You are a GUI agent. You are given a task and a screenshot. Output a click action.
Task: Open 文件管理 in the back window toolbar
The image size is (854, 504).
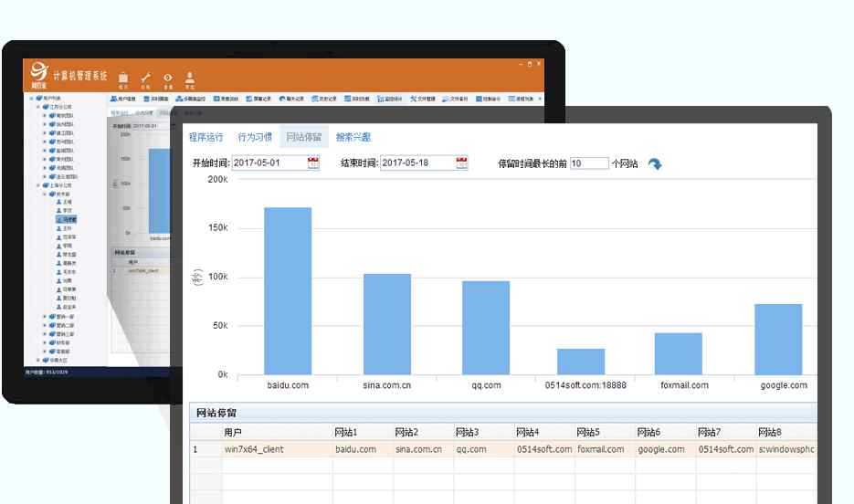pos(423,99)
